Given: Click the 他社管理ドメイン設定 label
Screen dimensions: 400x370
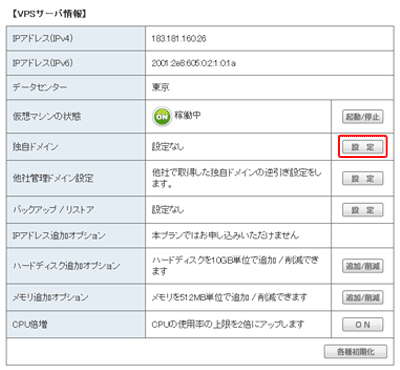Looking at the screenshot, I should [53, 178].
